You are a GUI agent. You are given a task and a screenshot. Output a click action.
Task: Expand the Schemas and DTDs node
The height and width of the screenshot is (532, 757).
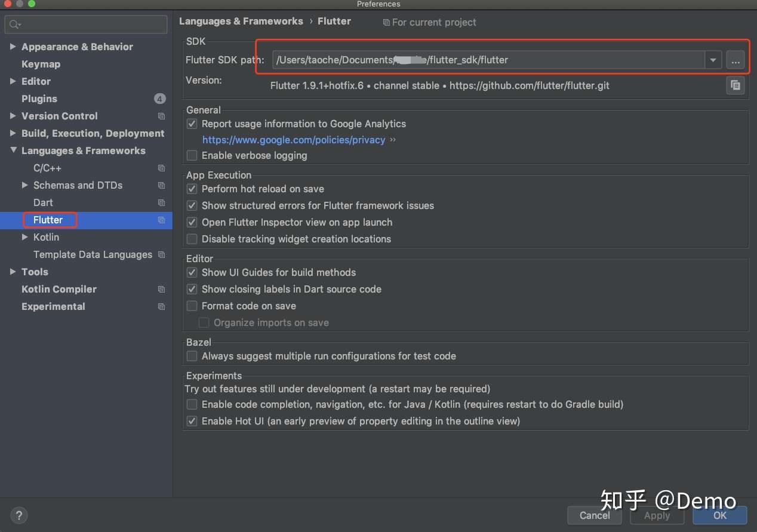(x=25, y=185)
